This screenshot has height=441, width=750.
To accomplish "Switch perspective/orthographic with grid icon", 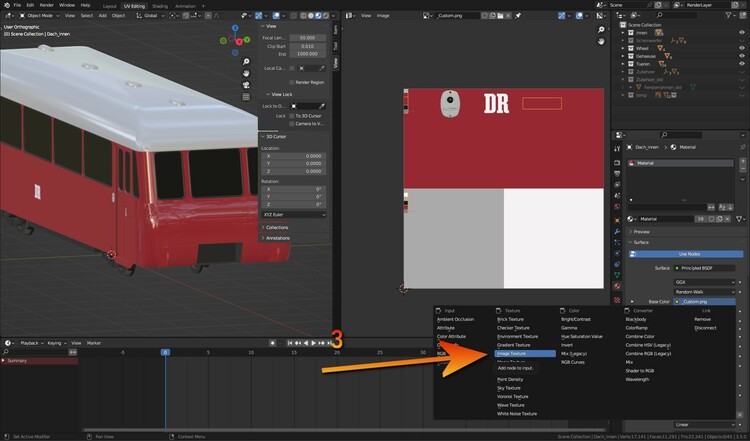I will click(x=246, y=98).
